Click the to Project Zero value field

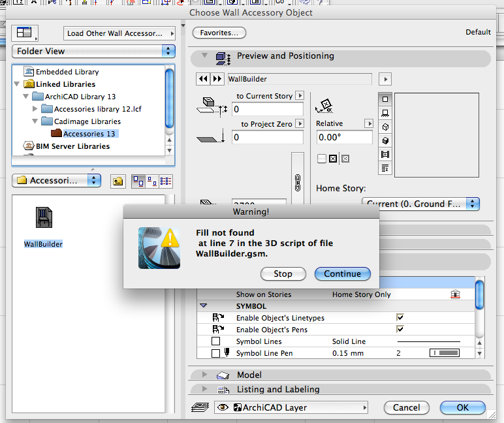(268, 137)
